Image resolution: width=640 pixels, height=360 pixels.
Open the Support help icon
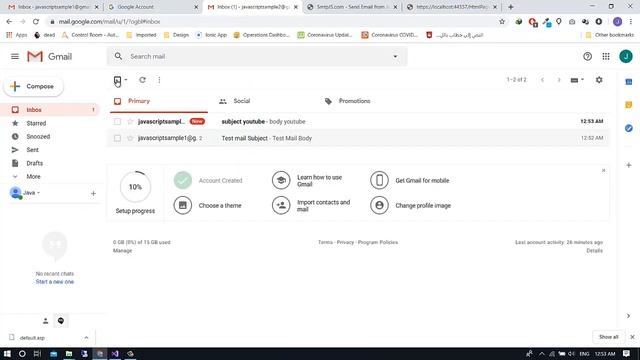point(587,56)
